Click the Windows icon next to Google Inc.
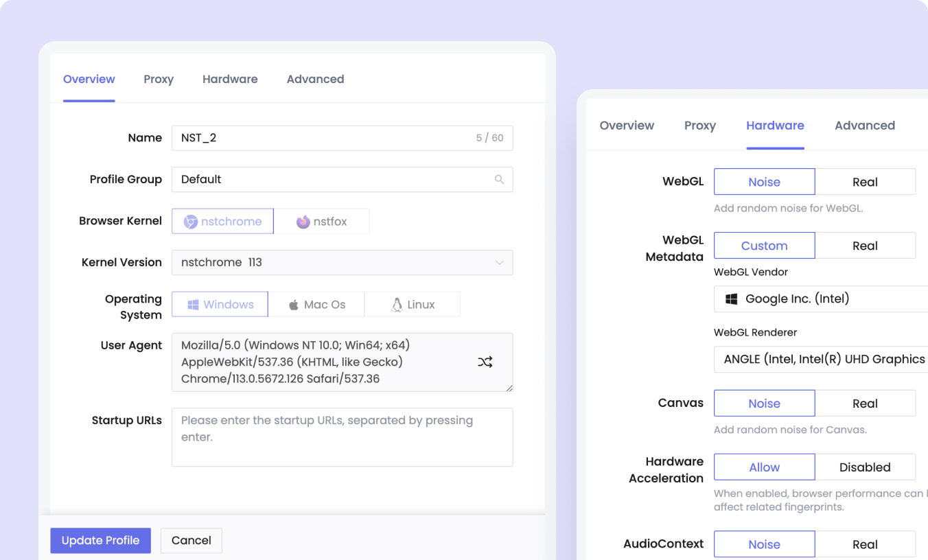 tap(730, 299)
